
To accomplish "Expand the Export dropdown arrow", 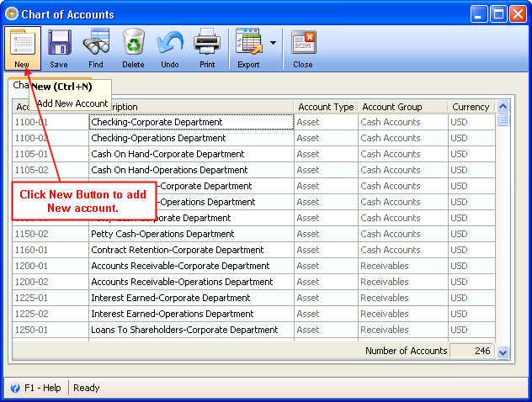I will pos(274,42).
